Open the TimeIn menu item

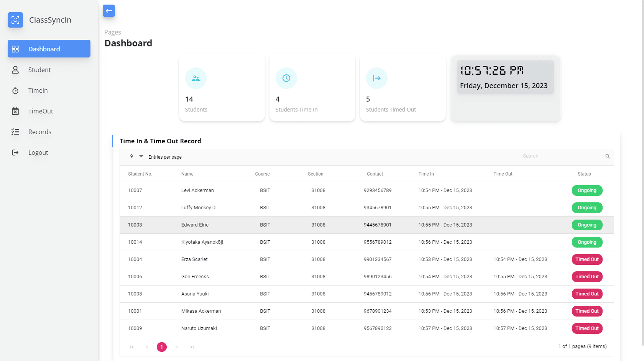pyautogui.click(x=49, y=90)
